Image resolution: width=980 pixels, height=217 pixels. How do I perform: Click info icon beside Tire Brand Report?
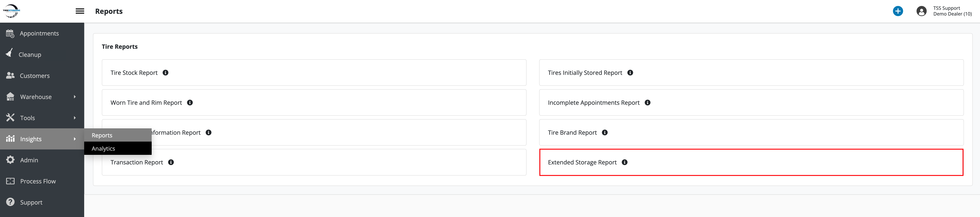[x=605, y=133]
